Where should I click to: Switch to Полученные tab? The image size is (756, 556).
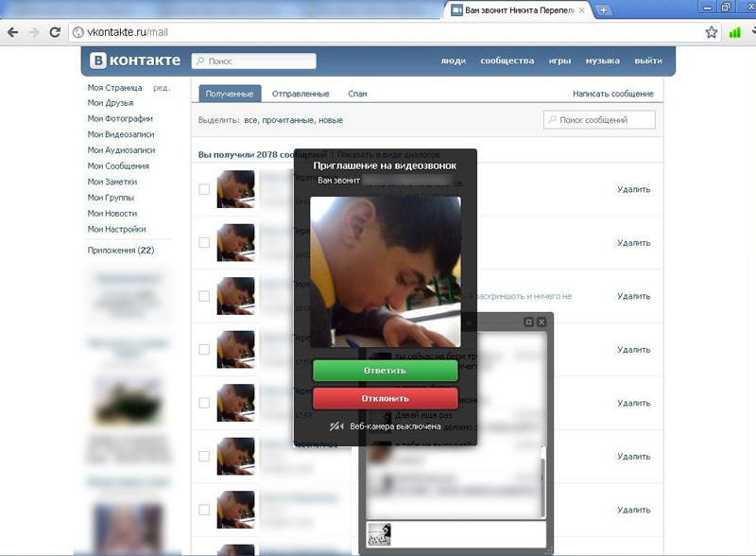pyautogui.click(x=230, y=94)
